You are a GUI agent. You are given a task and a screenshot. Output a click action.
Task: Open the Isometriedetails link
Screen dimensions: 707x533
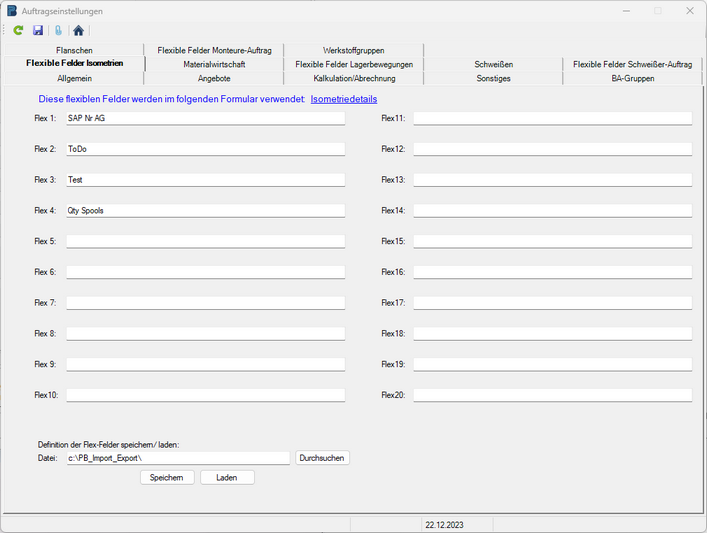(344, 99)
